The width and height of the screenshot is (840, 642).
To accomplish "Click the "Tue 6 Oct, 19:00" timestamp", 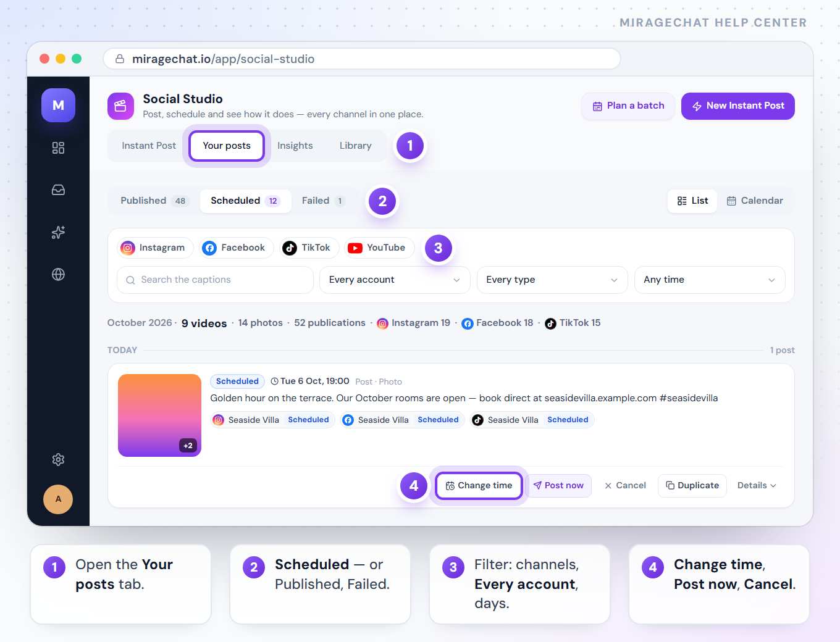I will coord(310,381).
